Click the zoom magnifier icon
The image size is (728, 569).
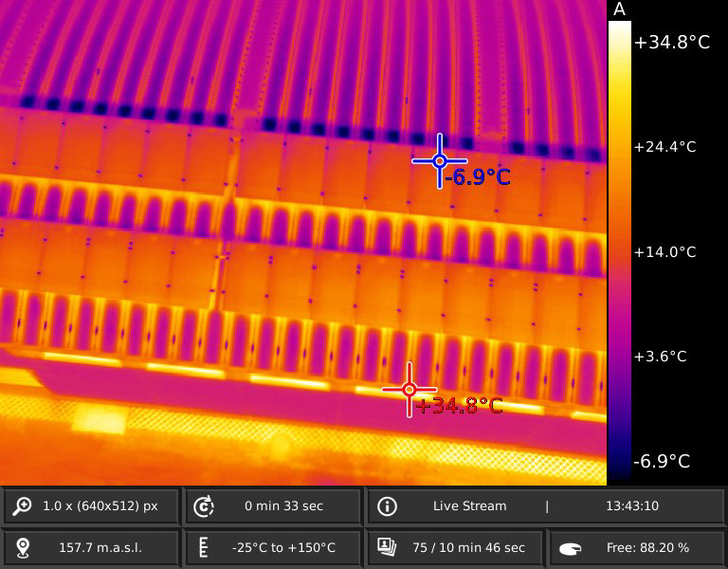(x=23, y=505)
